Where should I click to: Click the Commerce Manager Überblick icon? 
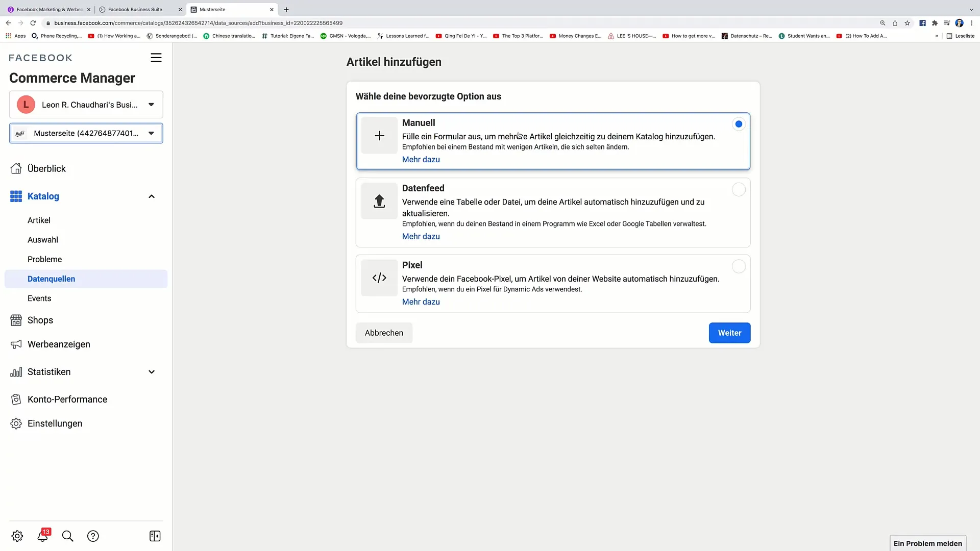16,168
